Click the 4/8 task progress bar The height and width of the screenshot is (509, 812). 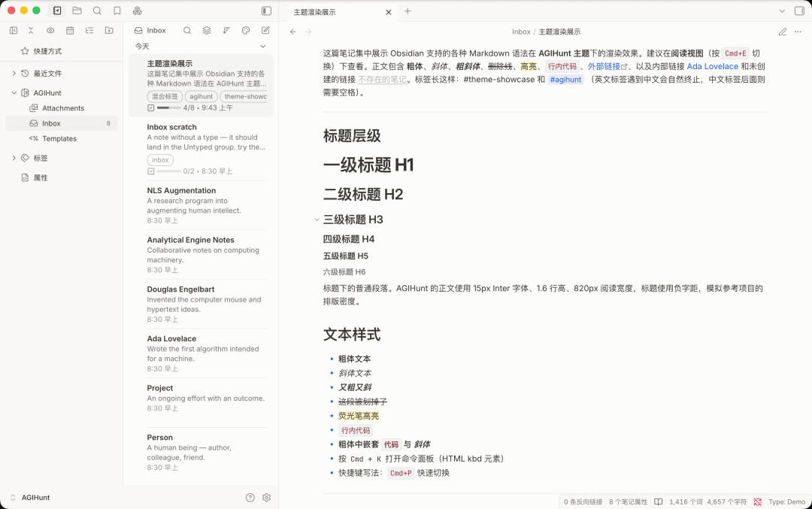tap(169, 108)
